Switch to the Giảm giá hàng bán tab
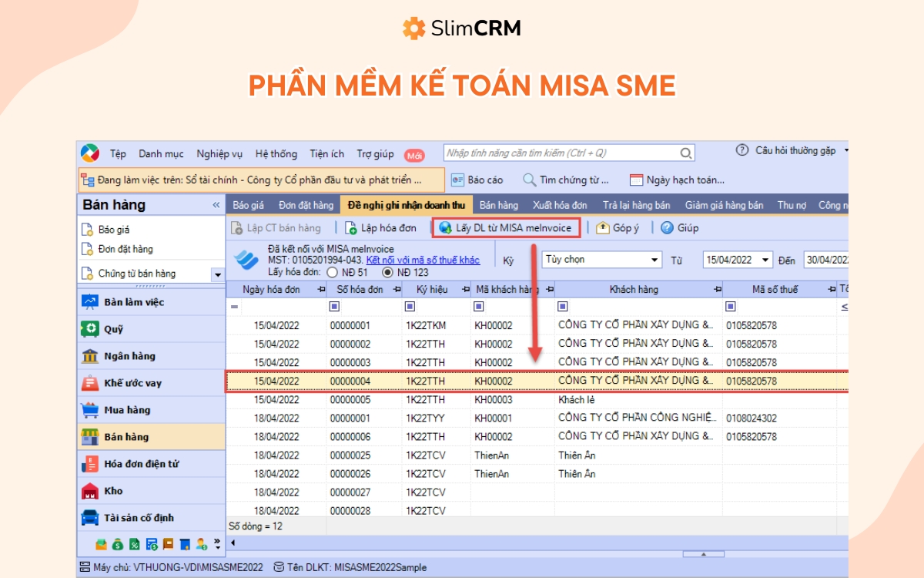 [724, 205]
